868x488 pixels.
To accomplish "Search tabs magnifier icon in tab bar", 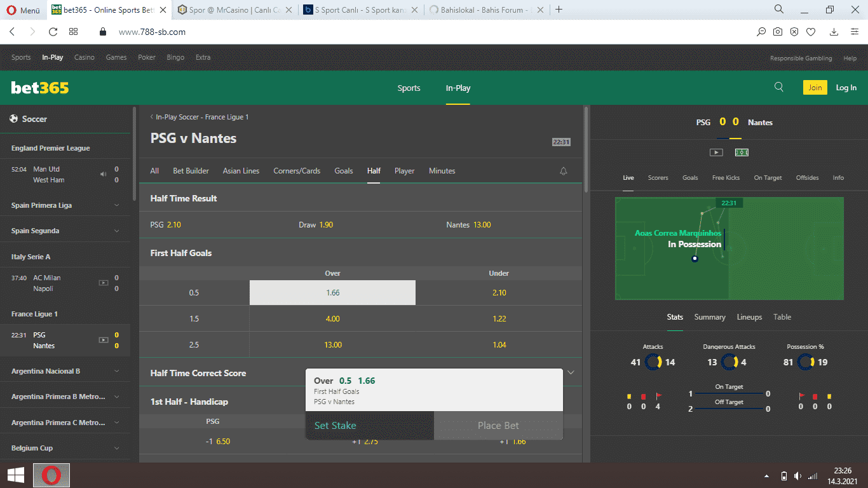I will click(x=779, y=10).
